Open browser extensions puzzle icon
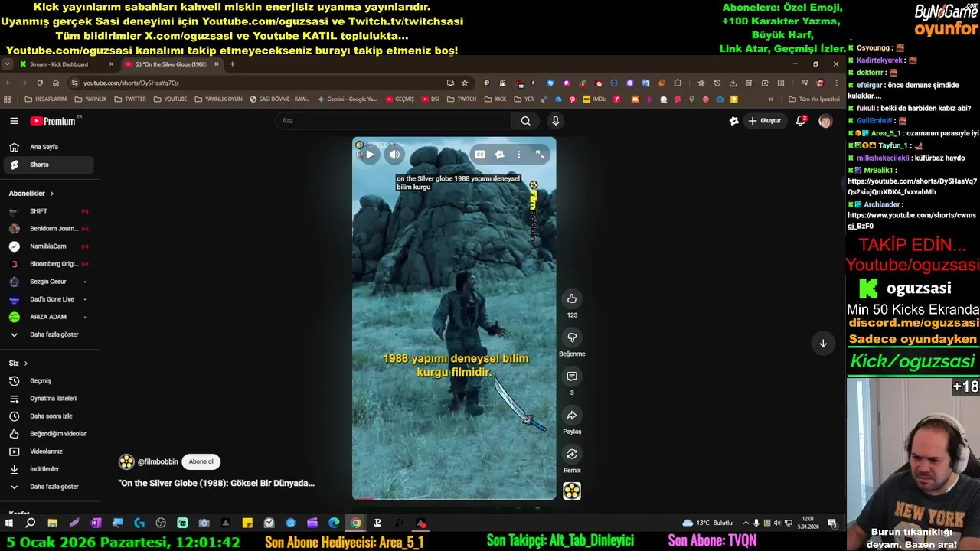 point(678,83)
